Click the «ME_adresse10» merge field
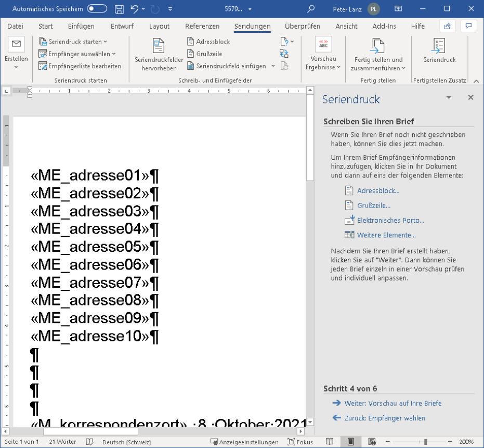This screenshot has width=484, height=448. click(x=90, y=336)
